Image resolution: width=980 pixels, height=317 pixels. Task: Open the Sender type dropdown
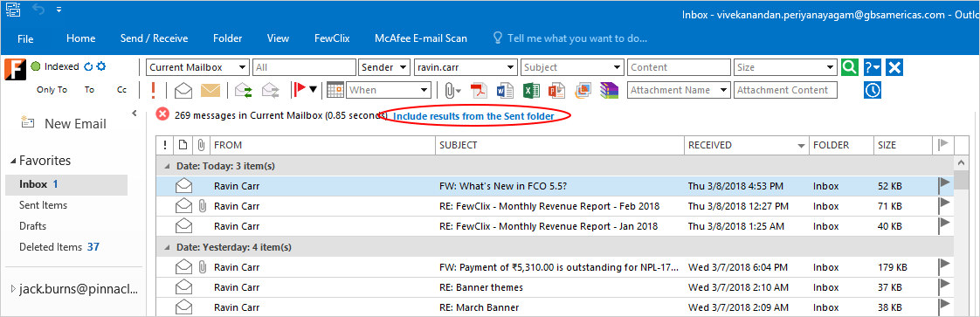coord(404,67)
